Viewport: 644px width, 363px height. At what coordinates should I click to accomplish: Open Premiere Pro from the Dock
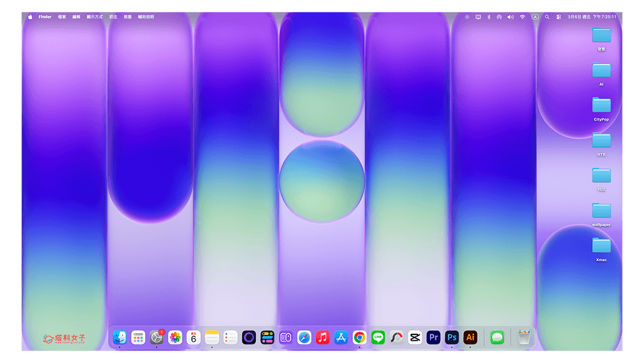433,337
